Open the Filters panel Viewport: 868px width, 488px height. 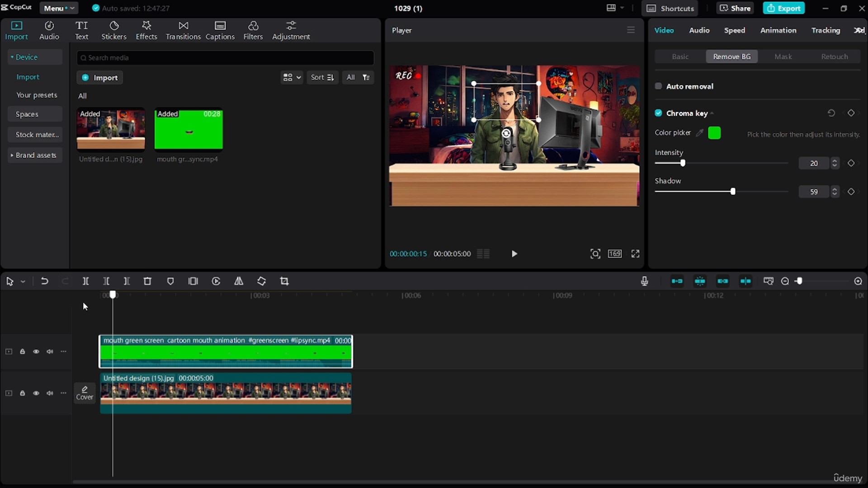253,30
